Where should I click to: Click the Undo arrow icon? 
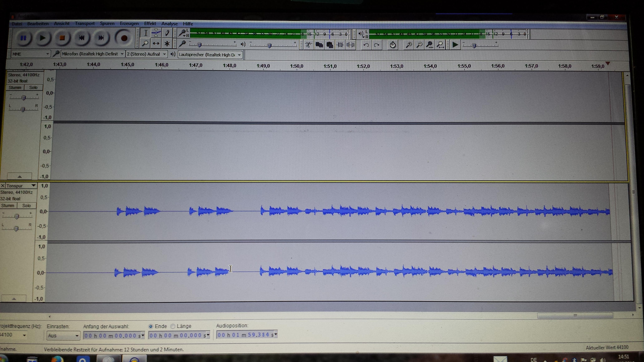(x=366, y=45)
